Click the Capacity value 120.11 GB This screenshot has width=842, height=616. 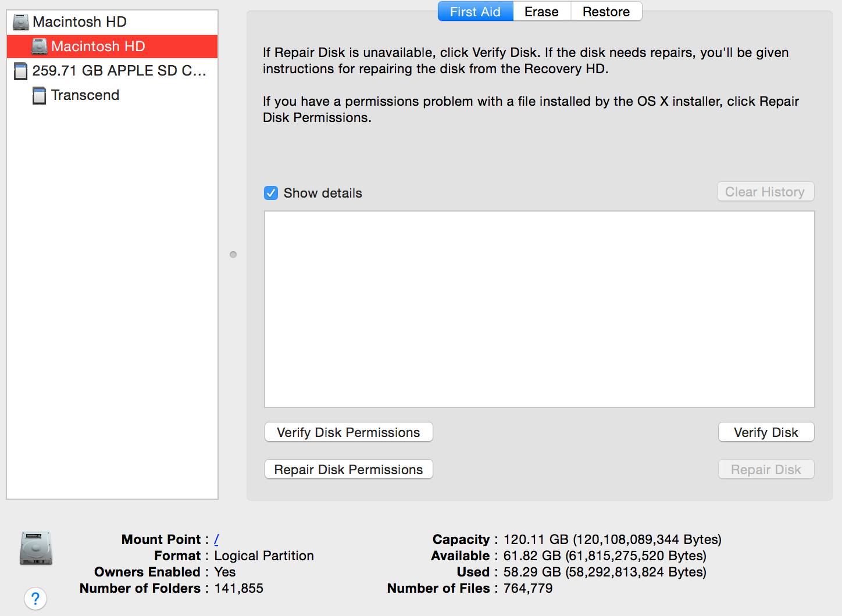click(x=612, y=539)
